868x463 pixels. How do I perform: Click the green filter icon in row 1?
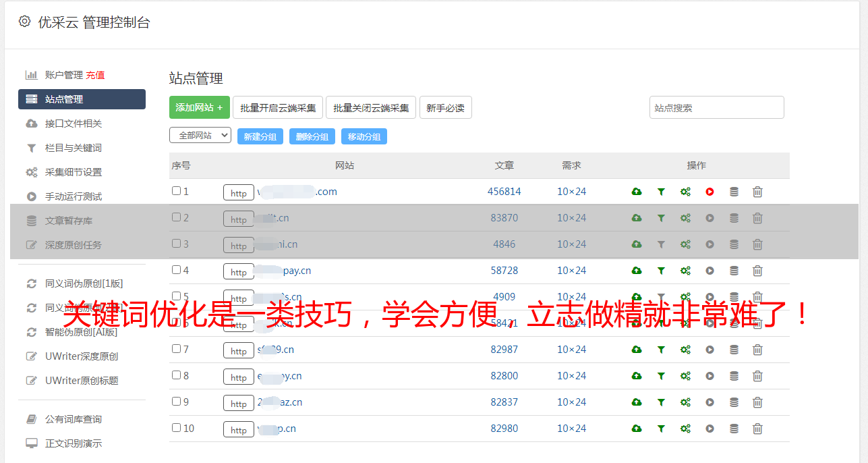[x=661, y=192]
